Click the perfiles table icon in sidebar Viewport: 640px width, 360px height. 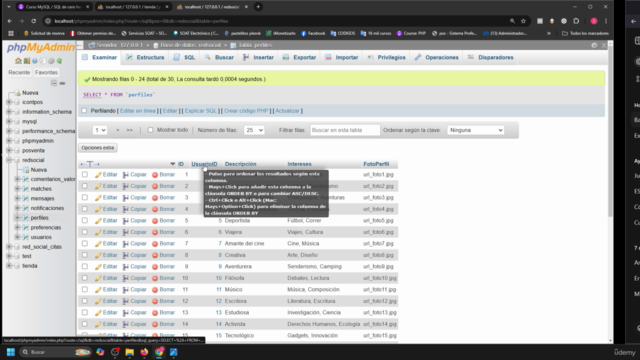(26, 218)
